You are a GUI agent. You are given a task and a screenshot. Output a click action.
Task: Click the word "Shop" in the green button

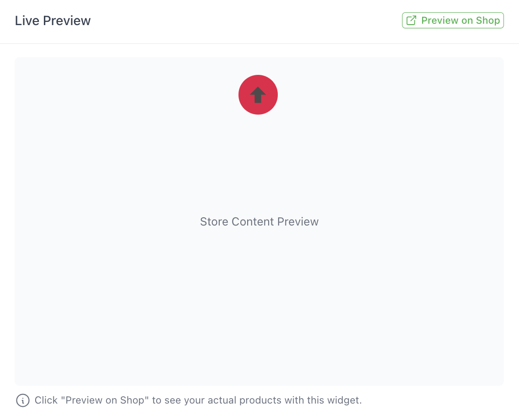pyautogui.click(x=488, y=21)
